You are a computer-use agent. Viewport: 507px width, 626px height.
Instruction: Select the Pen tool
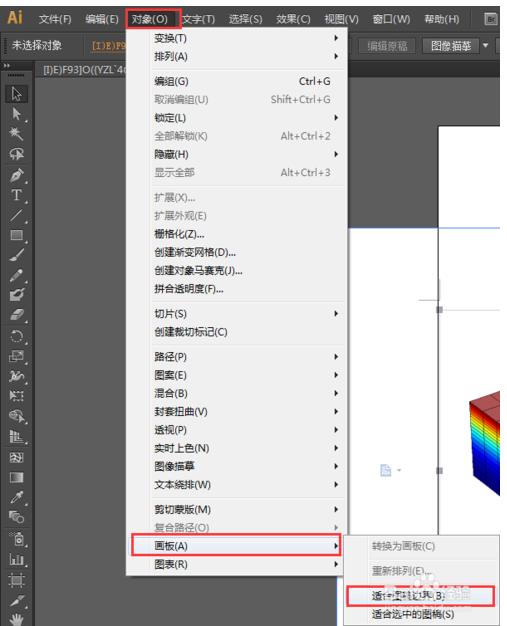(x=16, y=175)
